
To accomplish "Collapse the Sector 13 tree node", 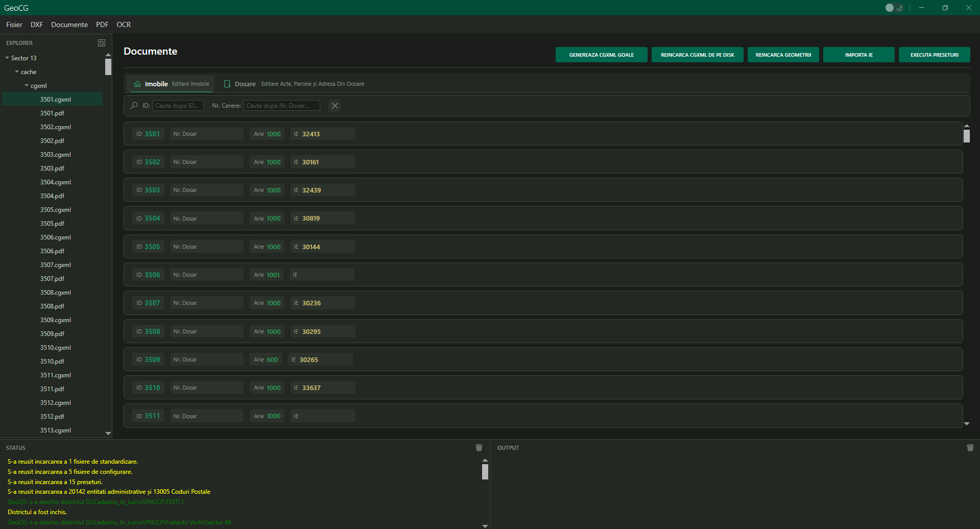I will [x=7, y=58].
